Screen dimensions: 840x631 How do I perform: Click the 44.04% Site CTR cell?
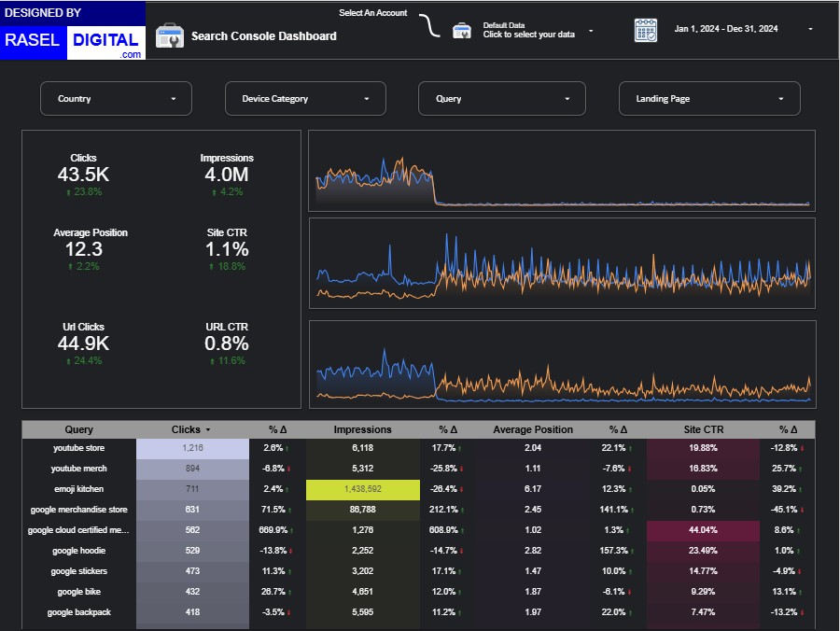(x=703, y=530)
